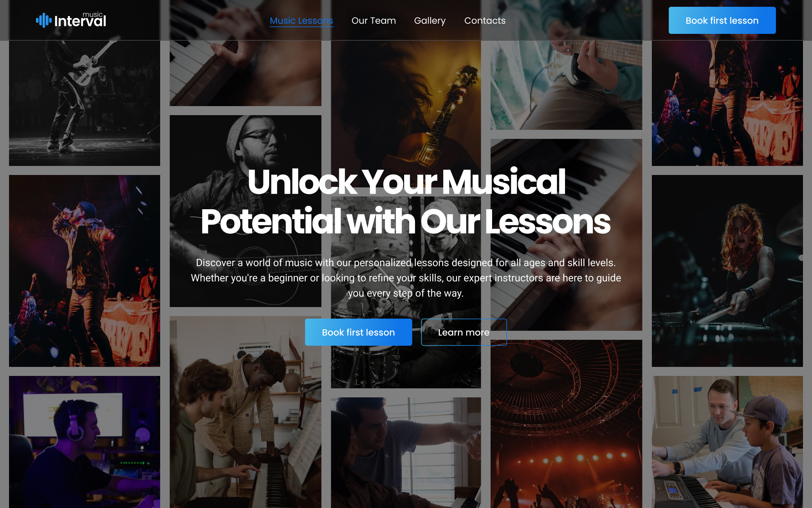This screenshot has height=508, width=812.
Task: Open the Gallery nav link
Action: (x=430, y=21)
